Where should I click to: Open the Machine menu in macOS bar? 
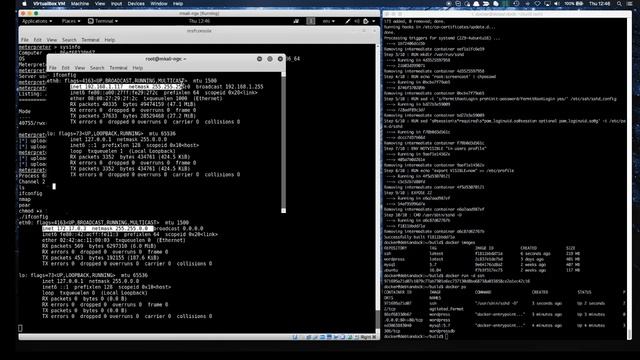(x=80, y=4)
